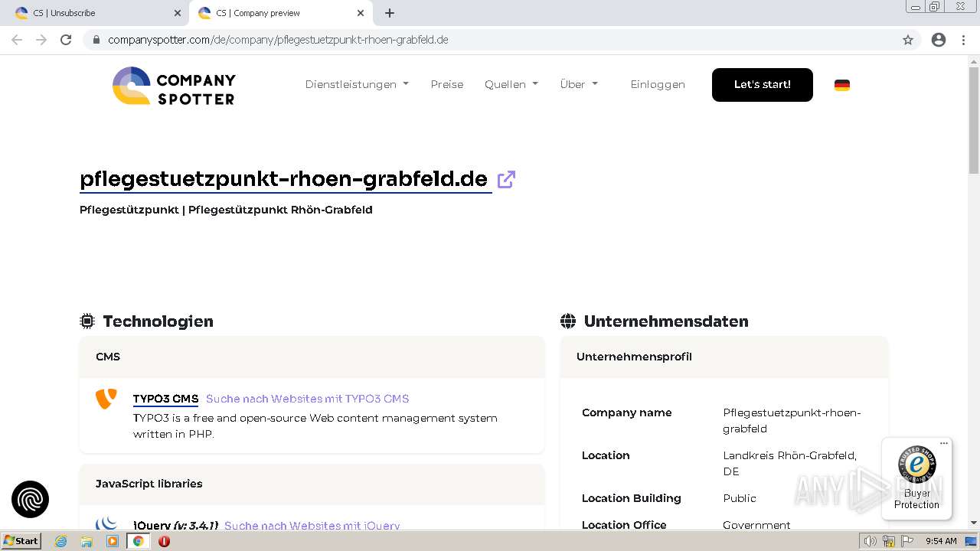The height and width of the screenshot is (551, 980).
Task: Open the Preise page
Action: pos(447,84)
